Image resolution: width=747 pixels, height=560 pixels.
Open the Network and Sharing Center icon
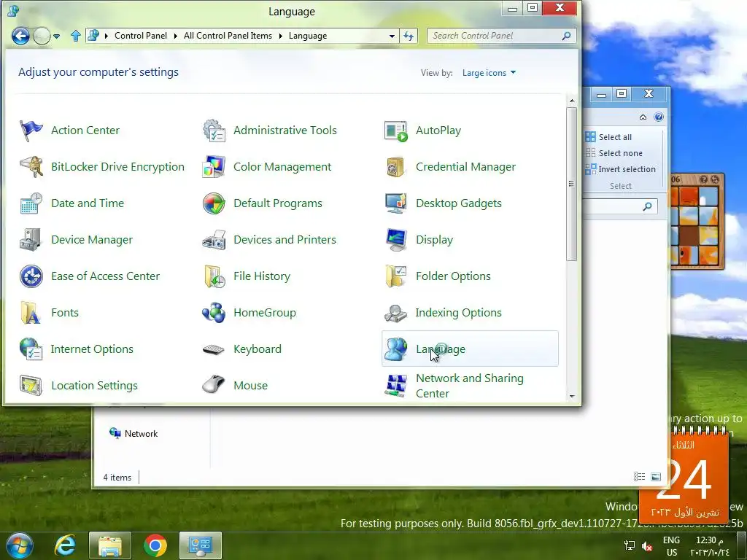[x=396, y=386]
